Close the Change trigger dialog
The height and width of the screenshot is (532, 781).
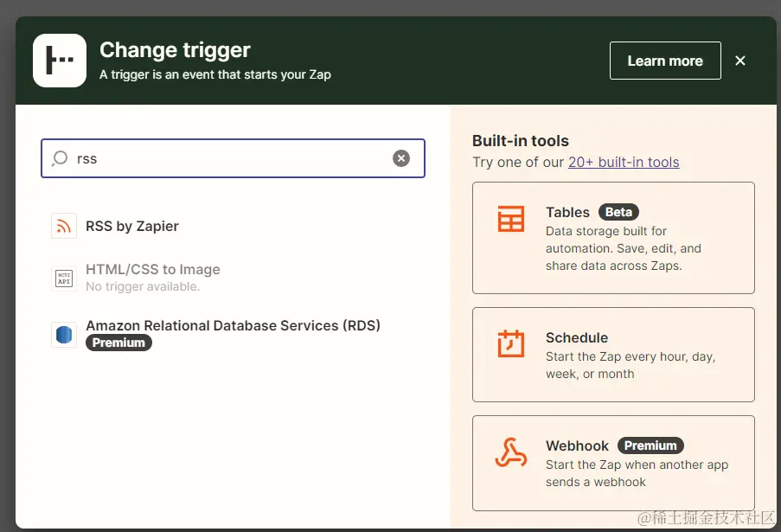point(740,61)
